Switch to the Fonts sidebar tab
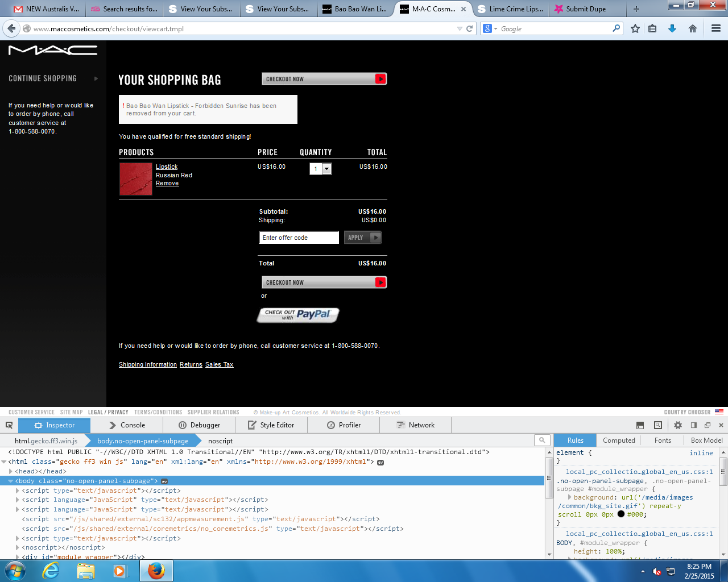This screenshot has width=728, height=582. 663,440
